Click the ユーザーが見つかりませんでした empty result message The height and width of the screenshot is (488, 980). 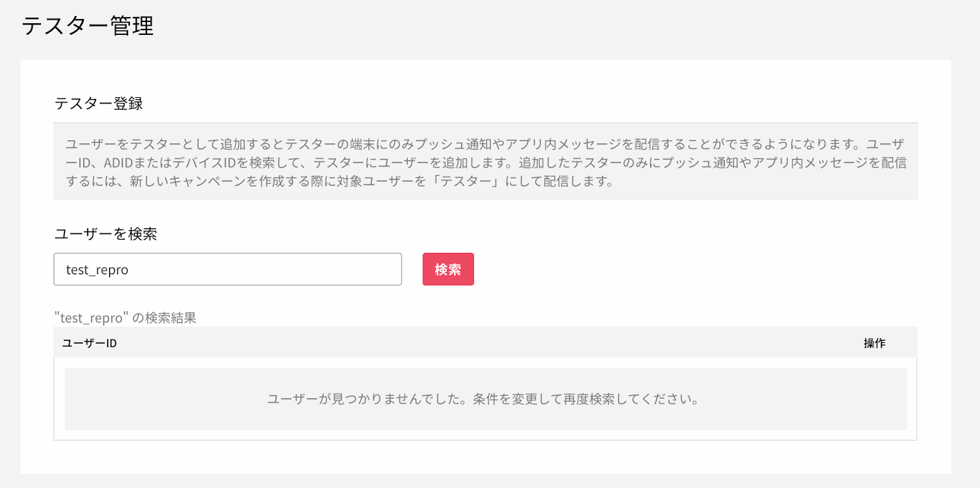(483, 399)
